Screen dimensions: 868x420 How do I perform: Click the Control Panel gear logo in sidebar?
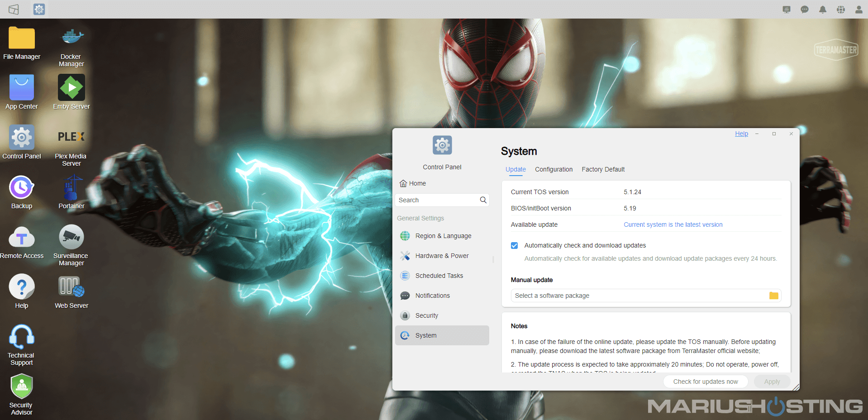coord(442,145)
